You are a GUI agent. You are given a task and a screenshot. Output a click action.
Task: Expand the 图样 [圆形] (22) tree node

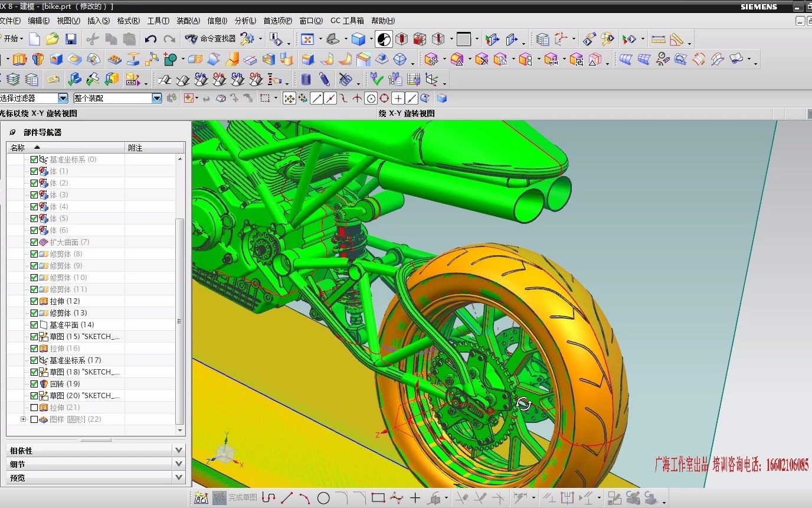point(24,419)
